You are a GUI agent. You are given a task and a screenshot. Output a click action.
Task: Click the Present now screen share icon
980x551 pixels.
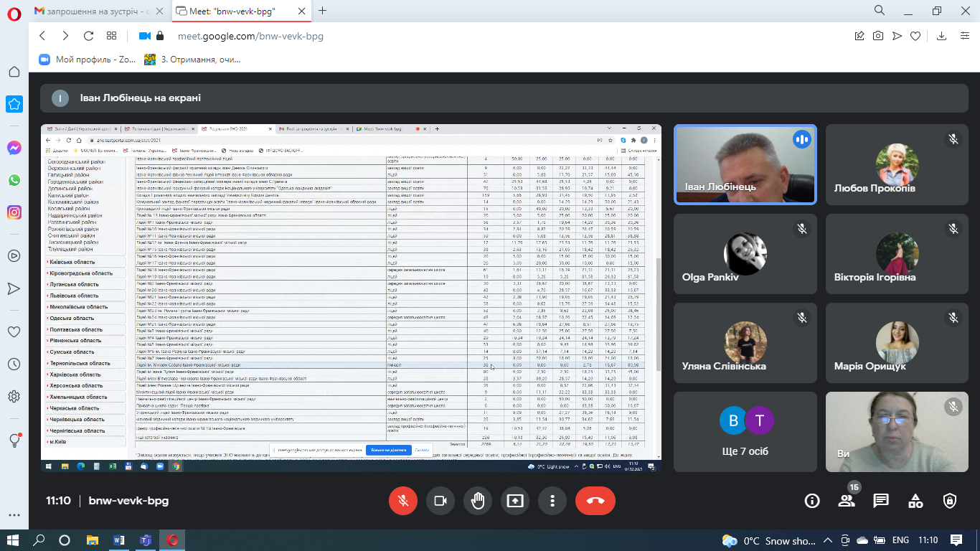tap(515, 501)
